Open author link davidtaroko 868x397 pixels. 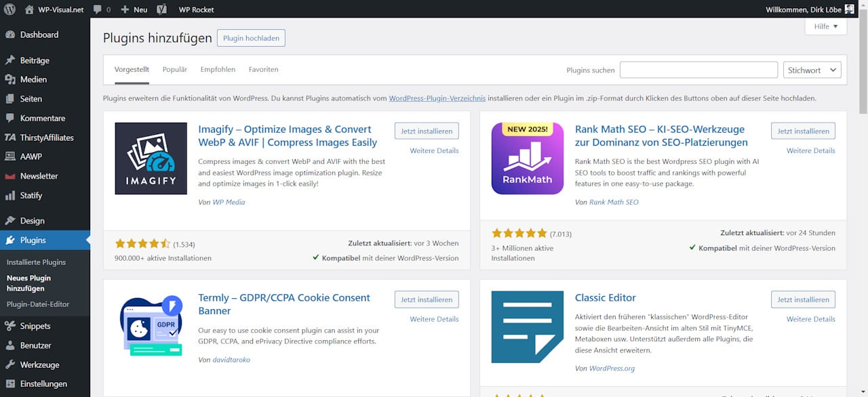coord(231,360)
